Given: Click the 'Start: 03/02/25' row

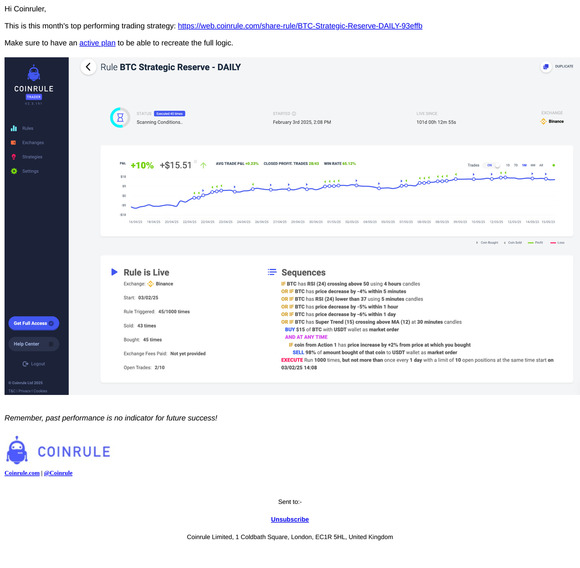Looking at the screenshot, I should (141, 298).
